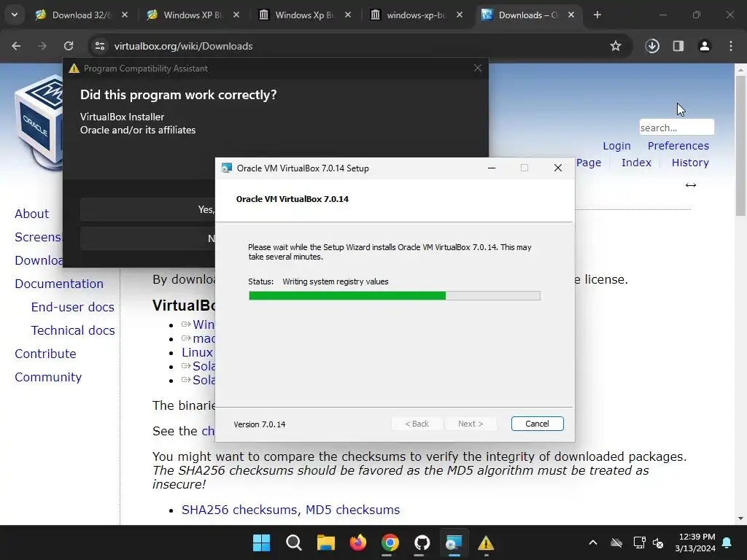The width and height of the screenshot is (747, 560).
Task: Open the End-user docs link
Action: 72,307
